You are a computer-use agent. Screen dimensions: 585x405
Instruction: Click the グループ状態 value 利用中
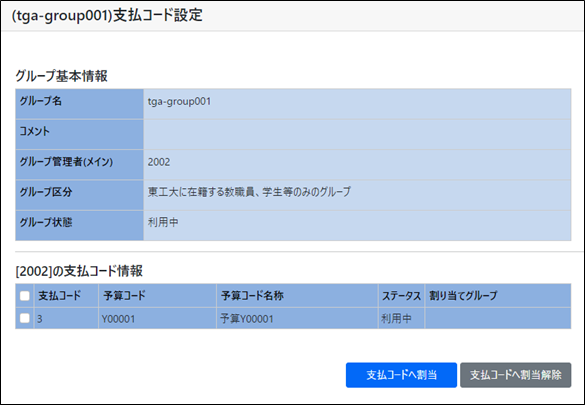pos(163,222)
